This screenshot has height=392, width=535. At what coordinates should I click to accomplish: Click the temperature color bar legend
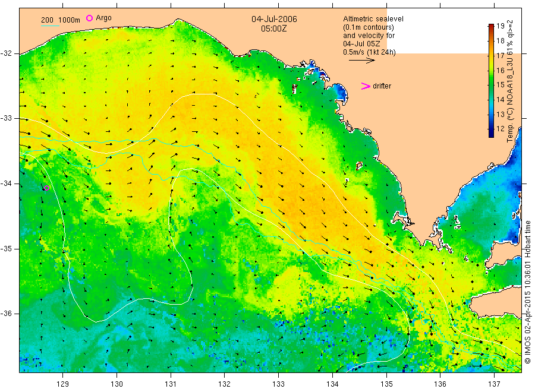[491, 80]
